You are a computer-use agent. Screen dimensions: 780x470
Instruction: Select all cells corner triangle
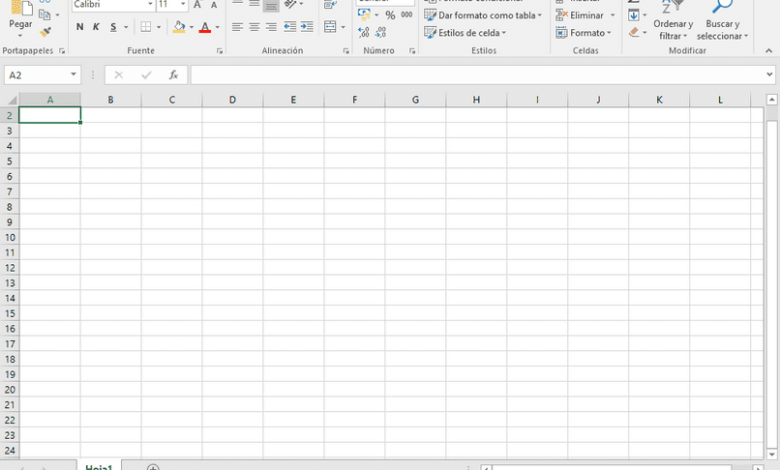10,100
